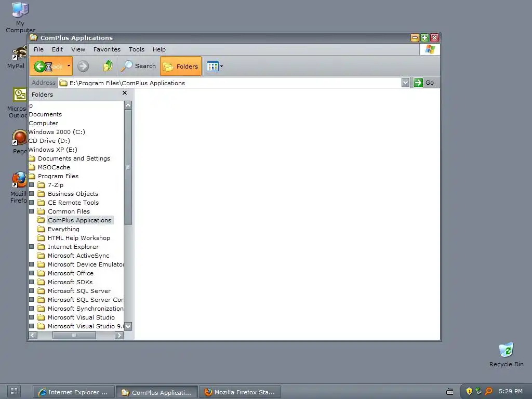Click the security shield tray icon
Image resolution: width=532 pixels, height=399 pixels.
(469, 391)
